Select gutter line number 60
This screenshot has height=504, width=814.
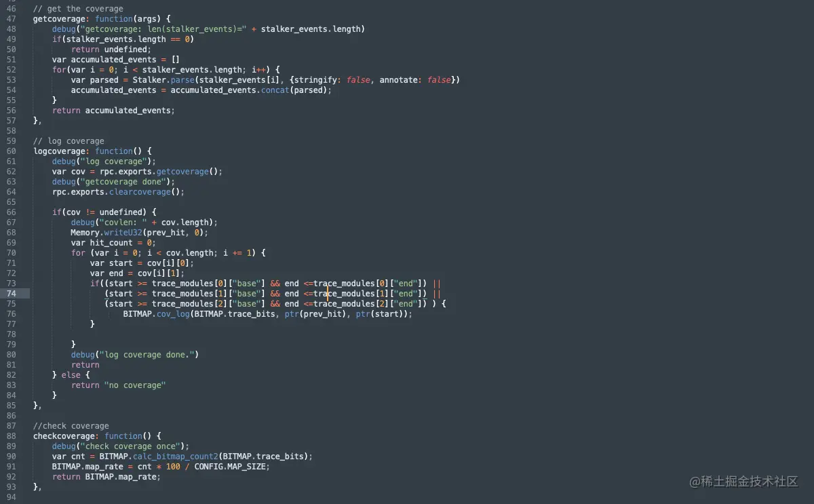coord(12,151)
